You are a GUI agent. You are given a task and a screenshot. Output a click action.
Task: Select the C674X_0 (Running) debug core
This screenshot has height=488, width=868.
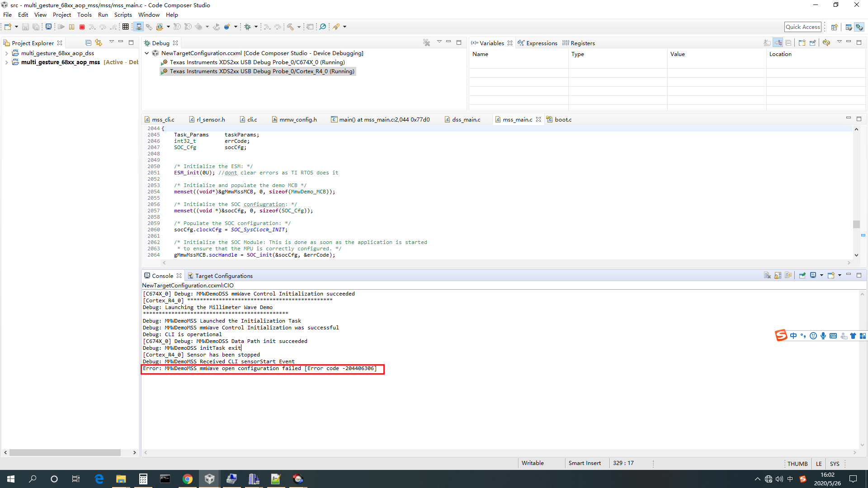click(257, 62)
